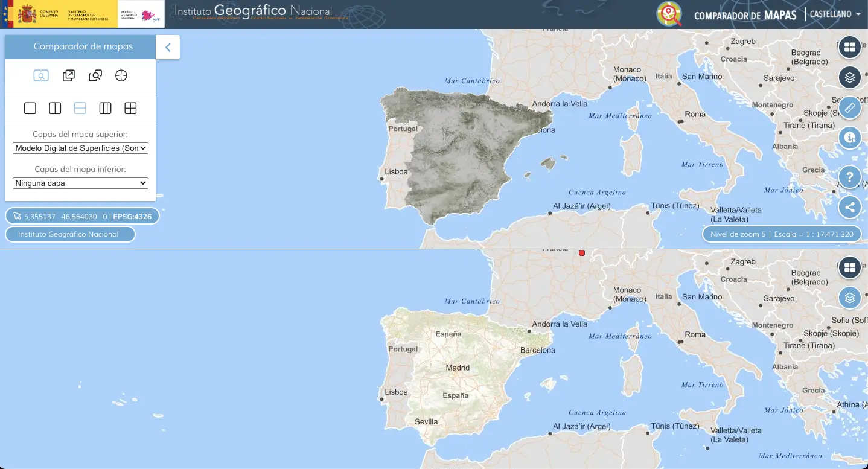This screenshot has height=469, width=868.
Task: Select the magnifier comparison mode icon in the panel
Action: pos(41,75)
